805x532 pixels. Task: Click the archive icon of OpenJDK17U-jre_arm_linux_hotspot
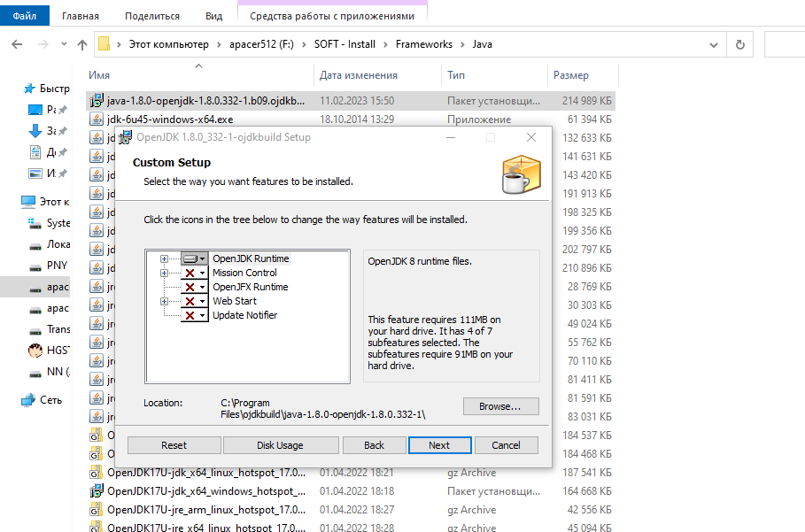point(97,509)
